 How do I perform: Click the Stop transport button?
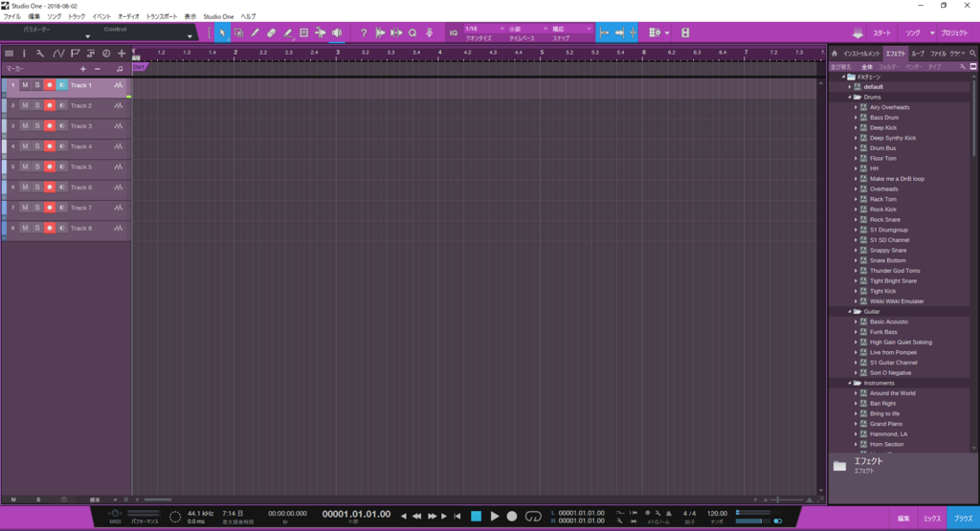click(477, 516)
